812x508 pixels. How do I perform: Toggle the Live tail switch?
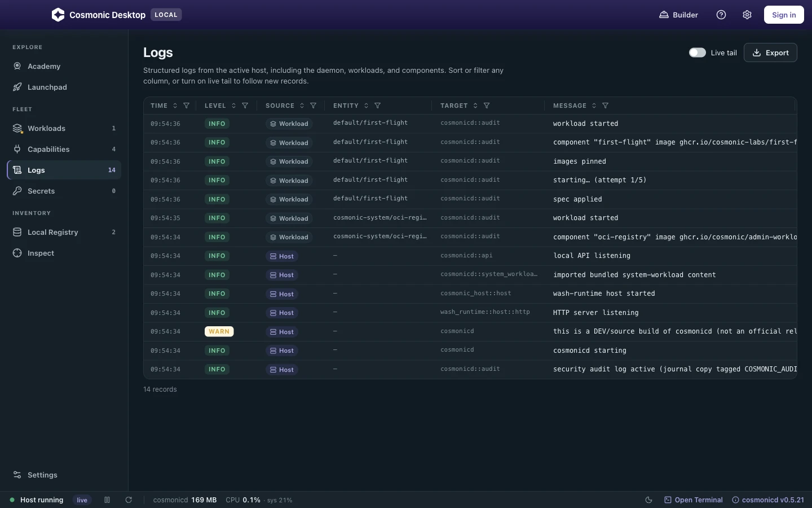(698, 52)
